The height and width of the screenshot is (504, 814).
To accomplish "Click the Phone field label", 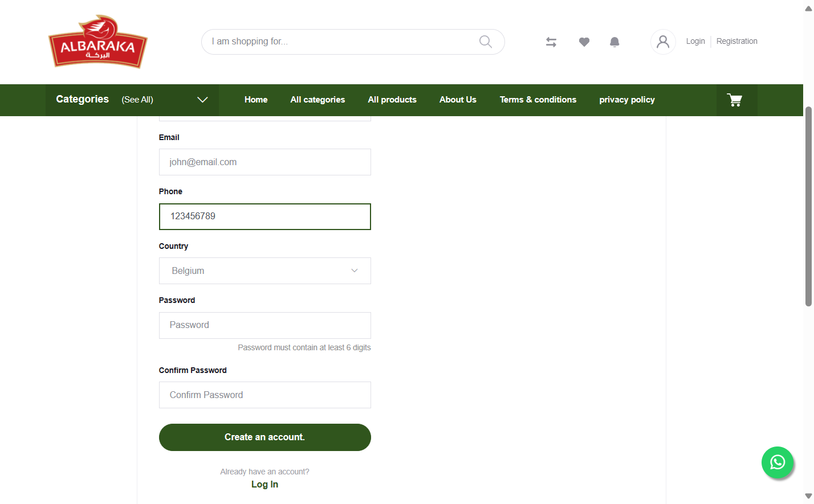I will [171, 191].
